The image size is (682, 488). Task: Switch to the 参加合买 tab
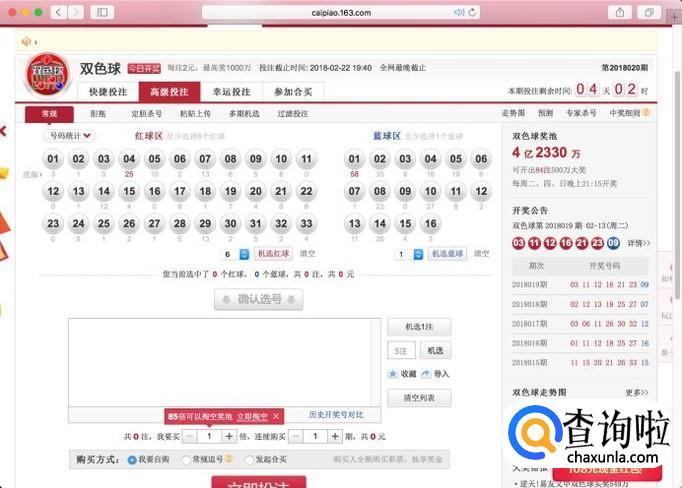[x=293, y=92]
